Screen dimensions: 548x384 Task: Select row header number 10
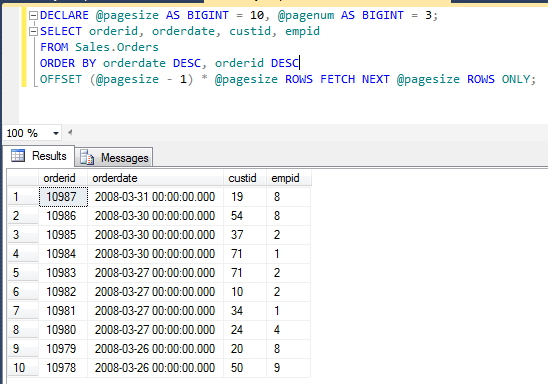point(23,368)
